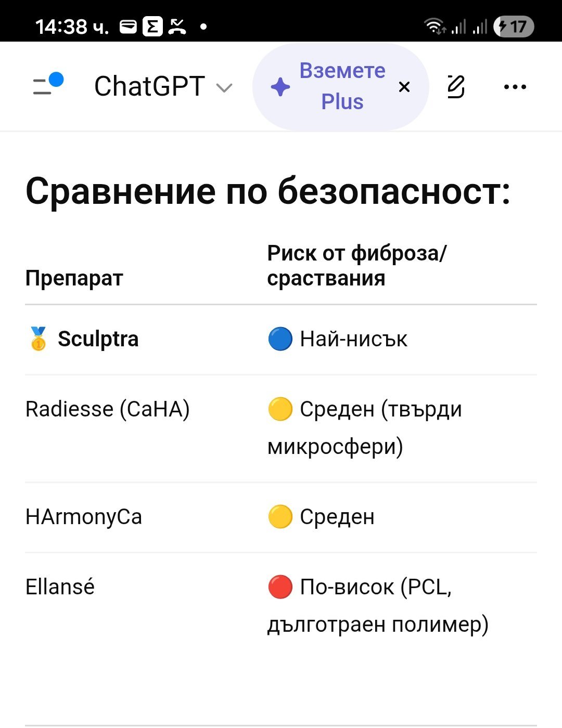Screen dimensions: 562x728
Task: Tap the battery indicator in status bar
Action: coord(514,26)
